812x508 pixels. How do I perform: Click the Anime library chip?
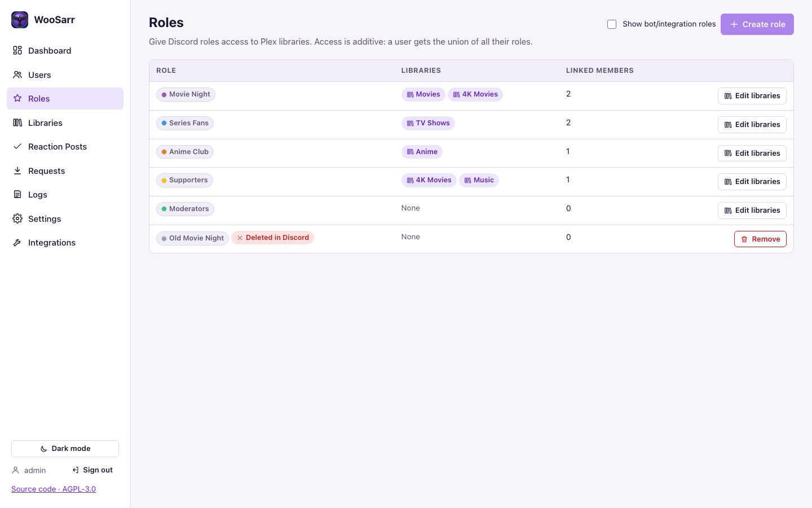click(422, 152)
